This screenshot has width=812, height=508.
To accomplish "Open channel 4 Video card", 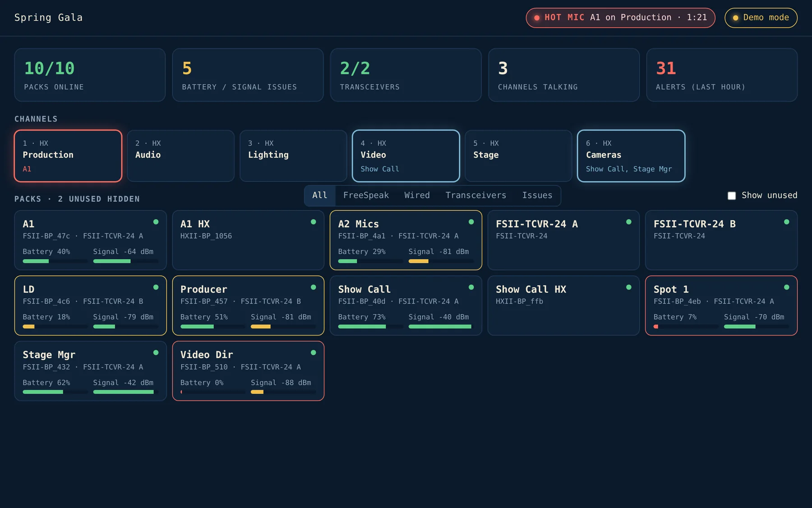I will pyautogui.click(x=406, y=156).
